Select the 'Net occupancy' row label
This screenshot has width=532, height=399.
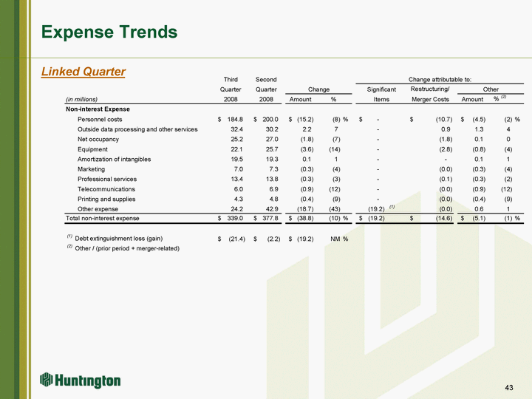[x=98, y=139]
